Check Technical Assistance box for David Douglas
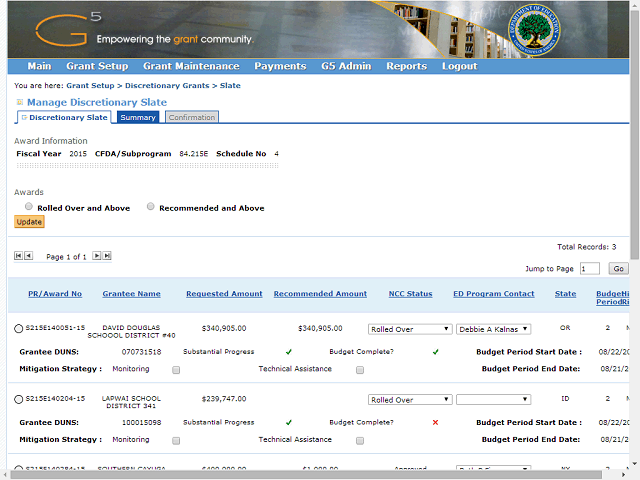Viewport: 640px width, 480px height. pyautogui.click(x=360, y=370)
